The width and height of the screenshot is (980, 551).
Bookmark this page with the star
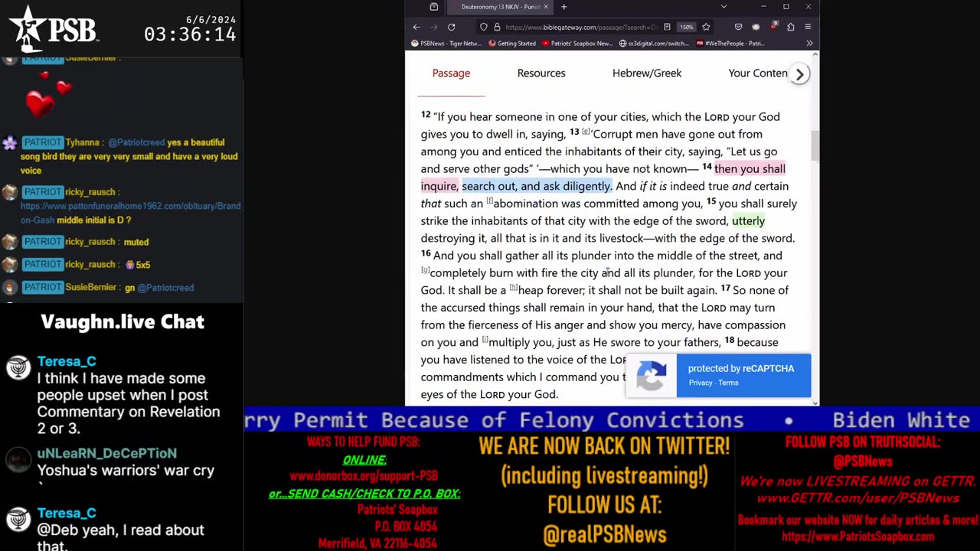[706, 27]
